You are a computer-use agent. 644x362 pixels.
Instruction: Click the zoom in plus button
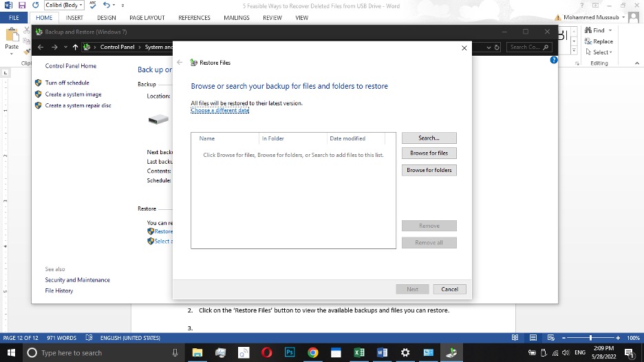(x=618, y=338)
